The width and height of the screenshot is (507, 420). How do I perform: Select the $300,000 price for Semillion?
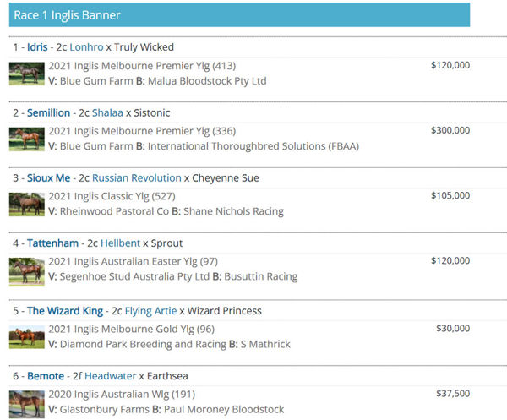[450, 130]
